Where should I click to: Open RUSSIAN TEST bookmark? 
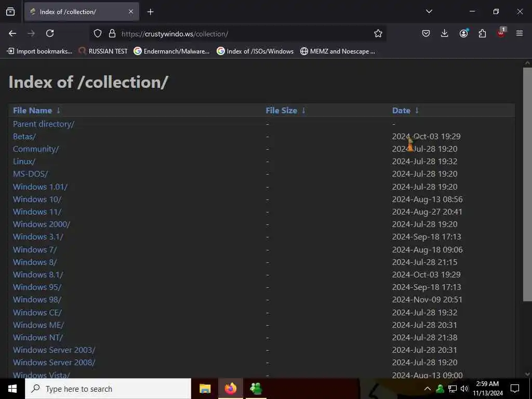pos(103,51)
